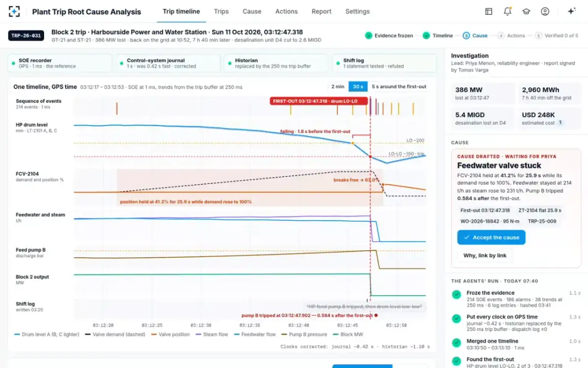Click the check icon beside Merged one timeline
The height and width of the screenshot is (368, 588).
pyautogui.click(x=456, y=342)
